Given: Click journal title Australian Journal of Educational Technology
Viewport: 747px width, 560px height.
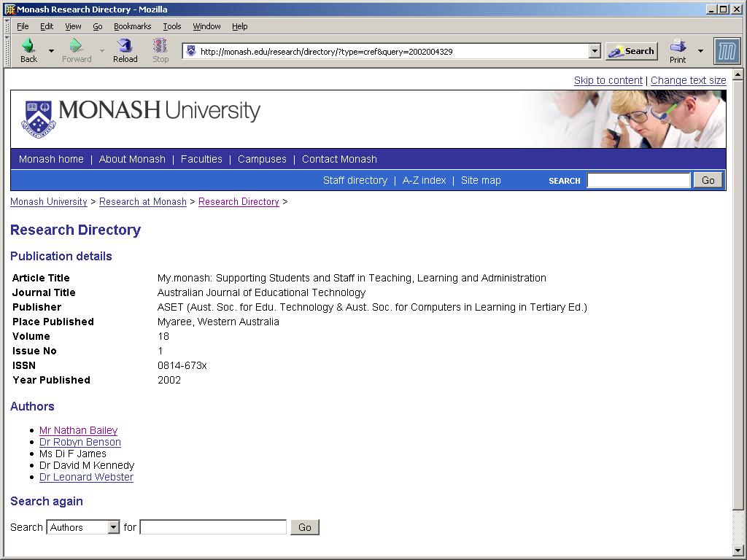Looking at the screenshot, I should point(262,292).
